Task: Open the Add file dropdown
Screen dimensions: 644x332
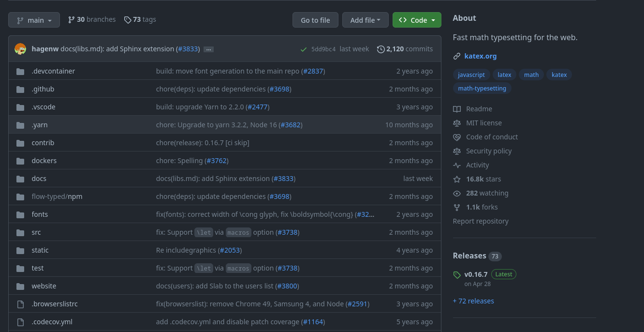Action: (365, 20)
